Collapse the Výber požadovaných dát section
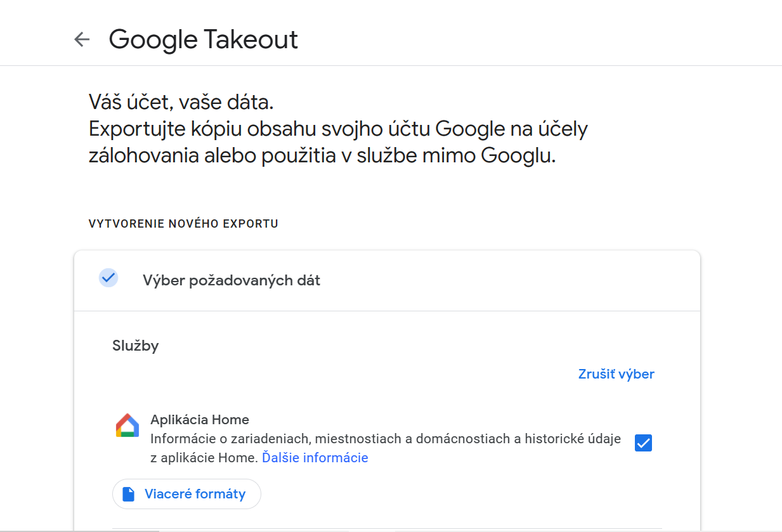782x532 pixels. tap(387, 280)
